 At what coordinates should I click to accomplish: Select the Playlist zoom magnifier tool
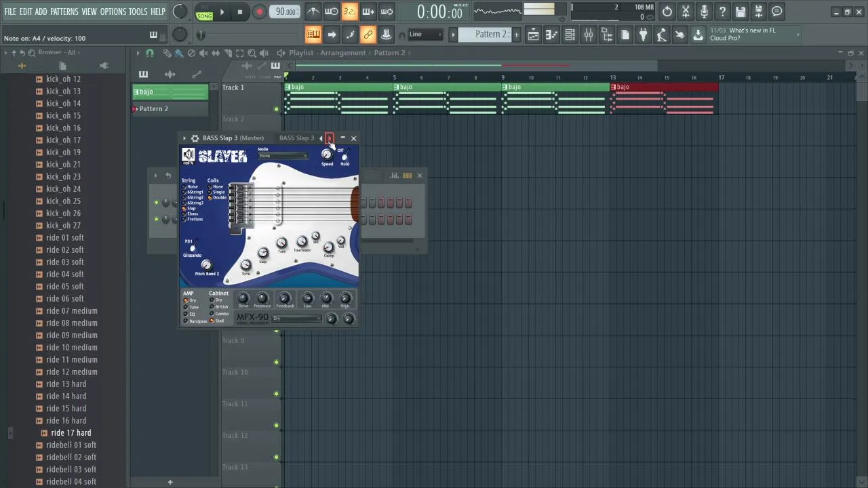coord(252,53)
